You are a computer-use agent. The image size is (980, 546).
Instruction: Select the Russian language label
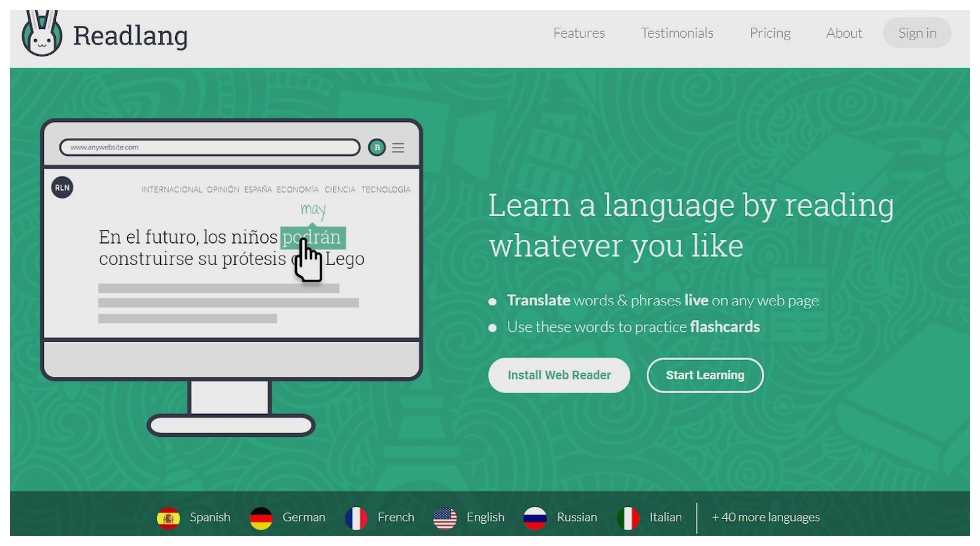tap(577, 517)
